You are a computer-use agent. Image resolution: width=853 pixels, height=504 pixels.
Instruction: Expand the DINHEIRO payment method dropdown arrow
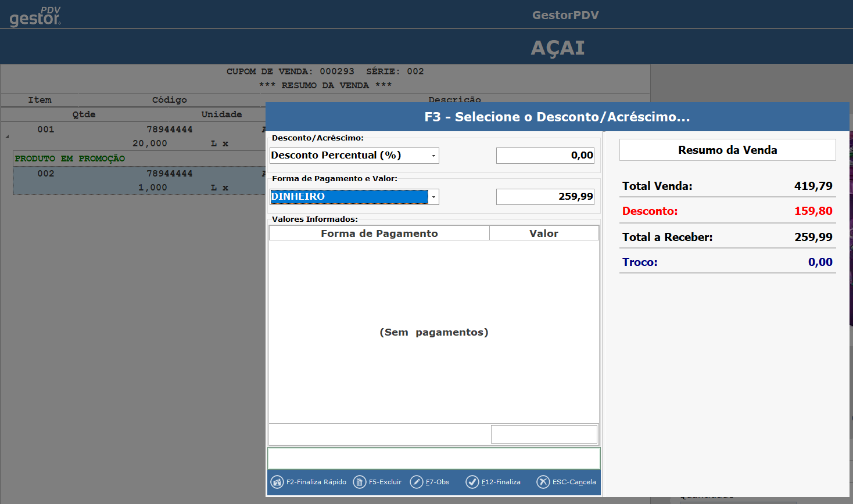click(433, 197)
